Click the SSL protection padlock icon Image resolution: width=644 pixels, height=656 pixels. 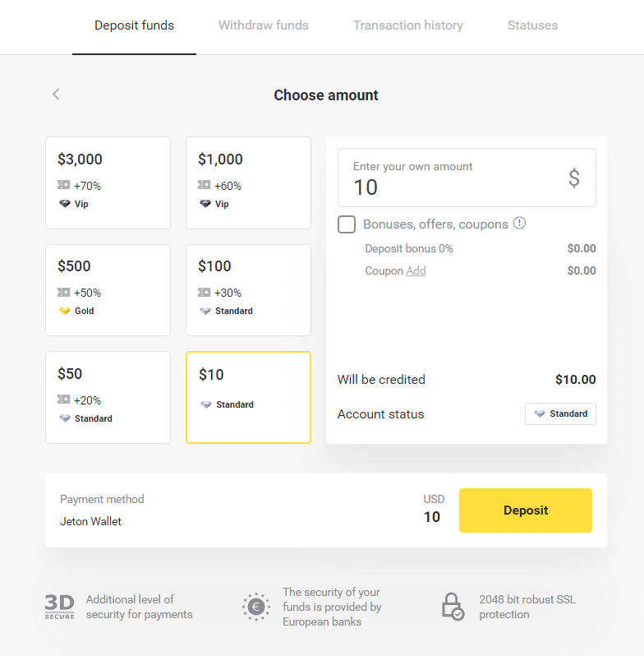(453, 607)
